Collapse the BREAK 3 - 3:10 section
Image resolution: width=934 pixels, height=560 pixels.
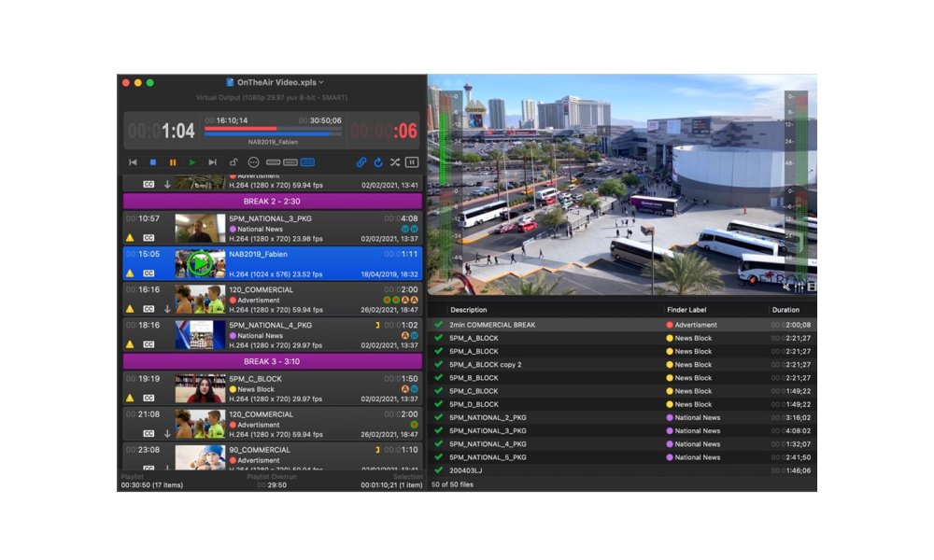272,361
